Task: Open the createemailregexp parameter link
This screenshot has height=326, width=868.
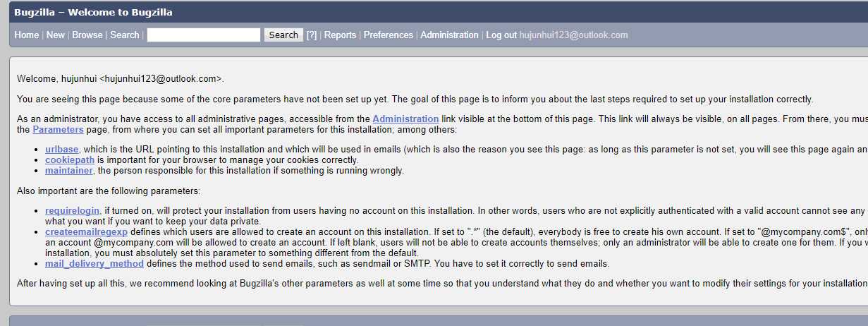Action: (87, 231)
